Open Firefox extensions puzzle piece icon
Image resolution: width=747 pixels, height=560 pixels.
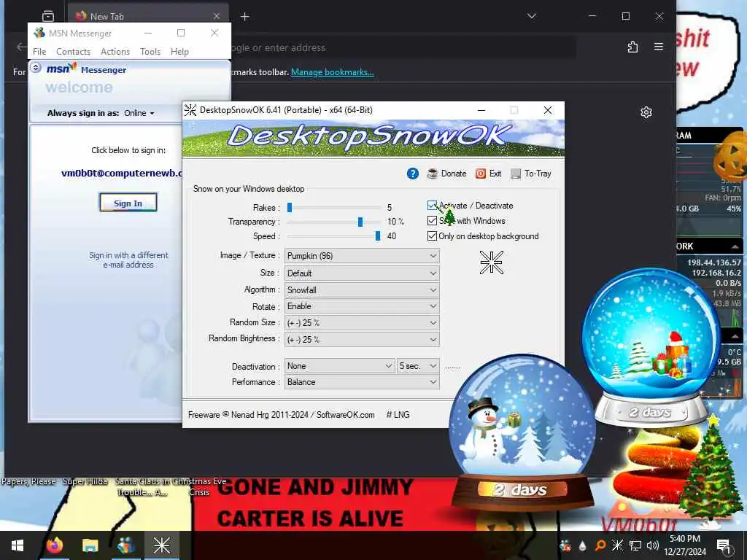tap(632, 47)
